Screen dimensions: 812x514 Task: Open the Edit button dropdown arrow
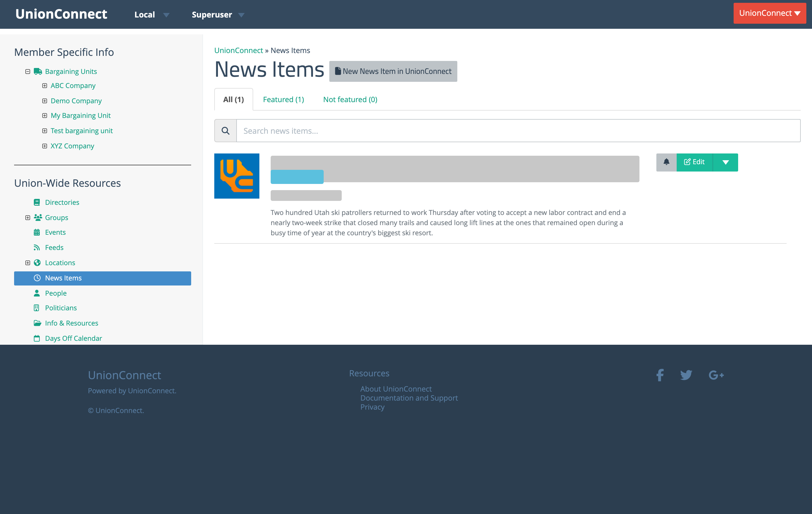[726, 162]
